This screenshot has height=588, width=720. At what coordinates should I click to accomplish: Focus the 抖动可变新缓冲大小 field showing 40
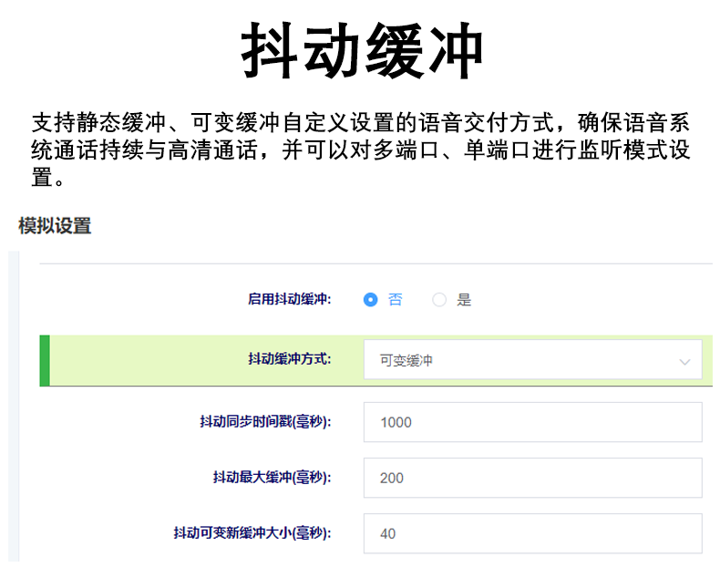click(532, 533)
